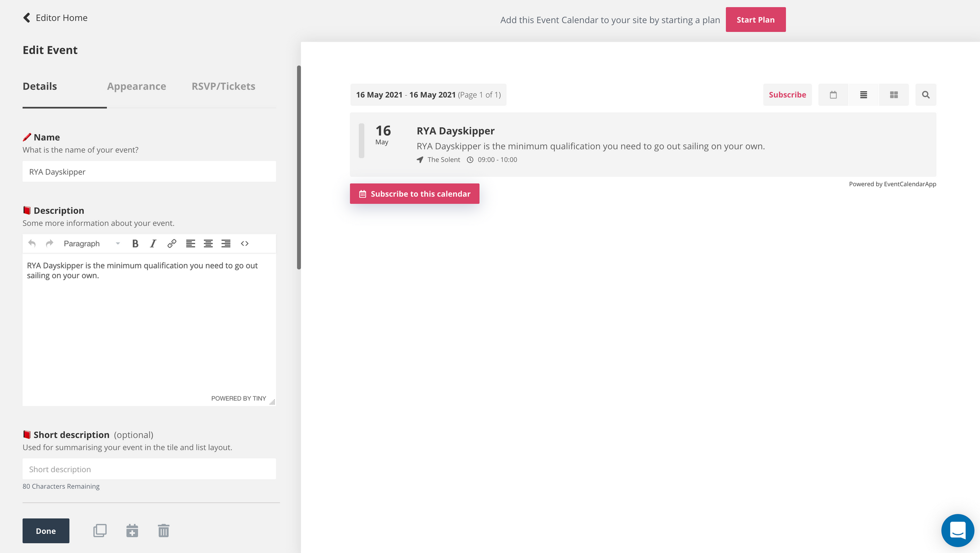
Task: Center align description text
Action: (208, 243)
